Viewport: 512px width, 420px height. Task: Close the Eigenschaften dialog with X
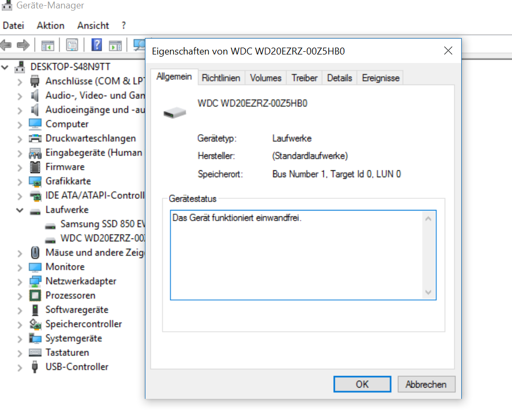click(448, 51)
